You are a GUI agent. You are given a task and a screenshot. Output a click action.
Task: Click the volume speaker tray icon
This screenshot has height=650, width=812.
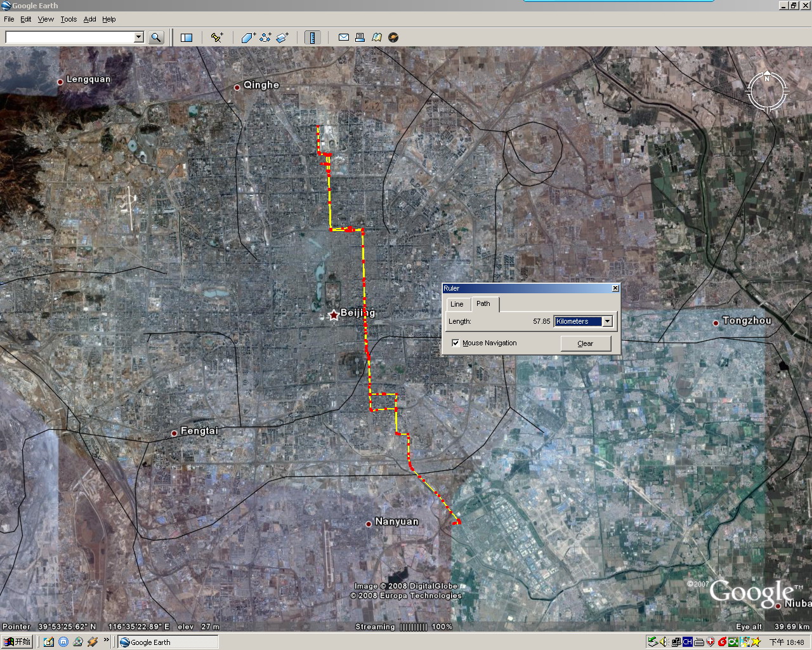click(x=664, y=642)
